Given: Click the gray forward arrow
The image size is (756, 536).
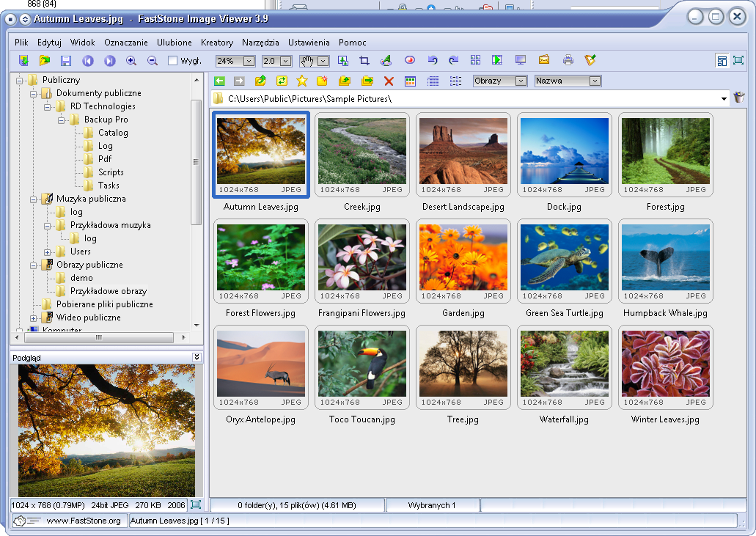Looking at the screenshot, I should tap(239, 81).
